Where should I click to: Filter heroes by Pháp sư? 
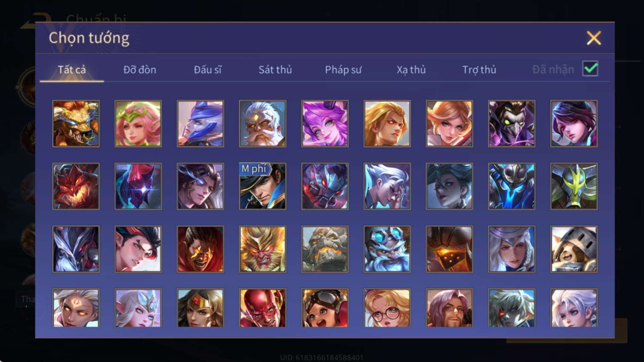343,70
